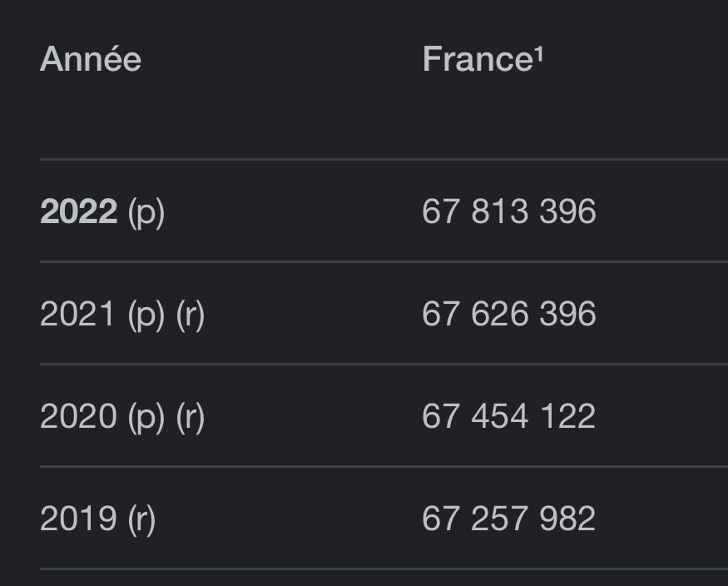Click the (r) marker in the 2020 row
Viewport: 728px width, 586px height.
191,417
